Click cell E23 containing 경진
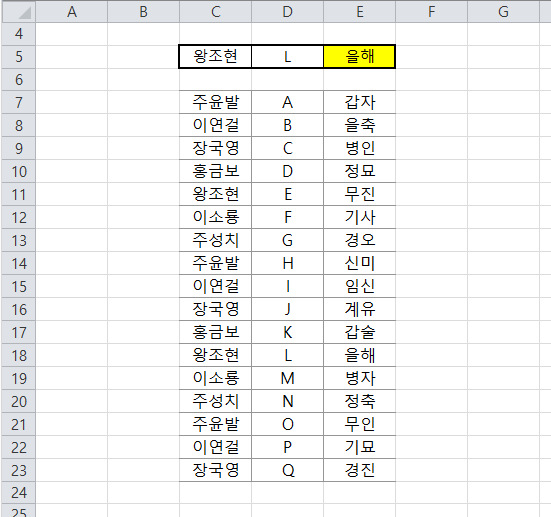 [359, 470]
